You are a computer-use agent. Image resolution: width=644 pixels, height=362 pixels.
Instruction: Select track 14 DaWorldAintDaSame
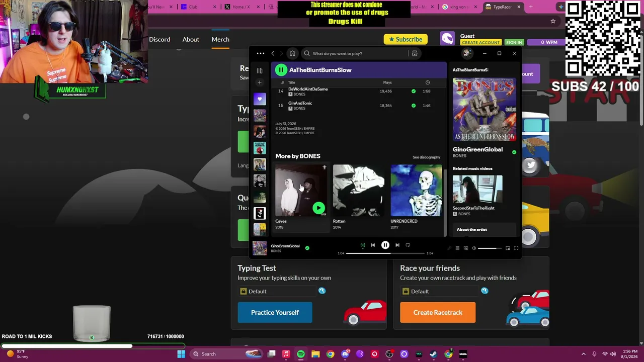click(x=358, y=91)
